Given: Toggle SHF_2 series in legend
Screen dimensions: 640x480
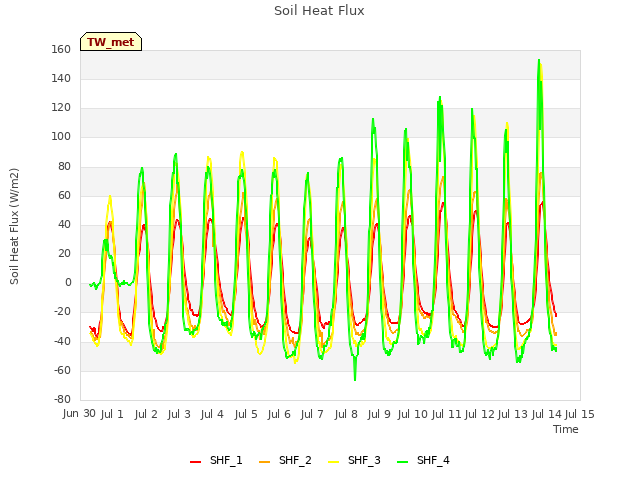Looking at the screenshot, I should pyautogui.click(x=285, y=460).
